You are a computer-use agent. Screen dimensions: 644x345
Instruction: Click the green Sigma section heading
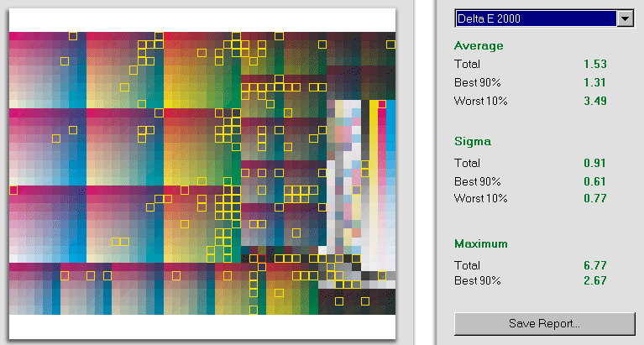pyautogui.click(x=472, y=141)
